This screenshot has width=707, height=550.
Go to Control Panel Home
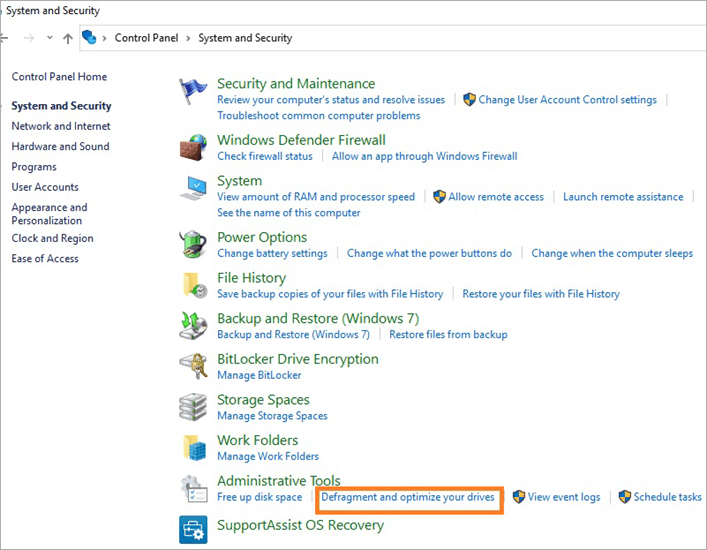[x=59, y=77]
